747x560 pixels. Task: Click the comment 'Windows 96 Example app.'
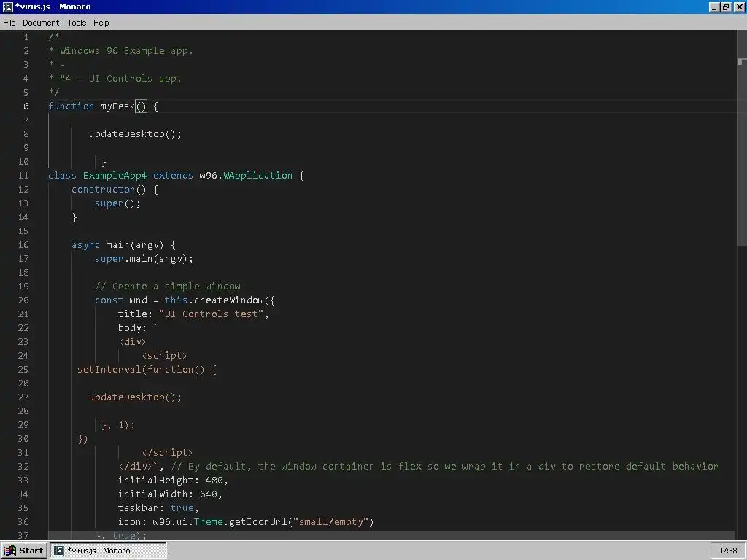pyautogui.click(x=126, y=51)
